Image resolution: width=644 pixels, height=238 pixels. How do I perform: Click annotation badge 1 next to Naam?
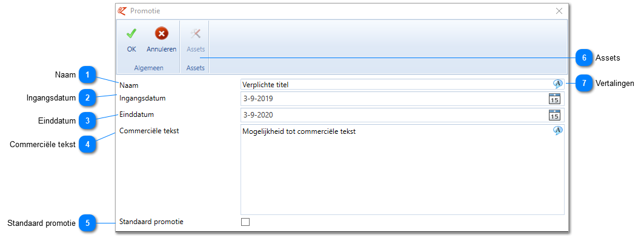pos(87,74)
